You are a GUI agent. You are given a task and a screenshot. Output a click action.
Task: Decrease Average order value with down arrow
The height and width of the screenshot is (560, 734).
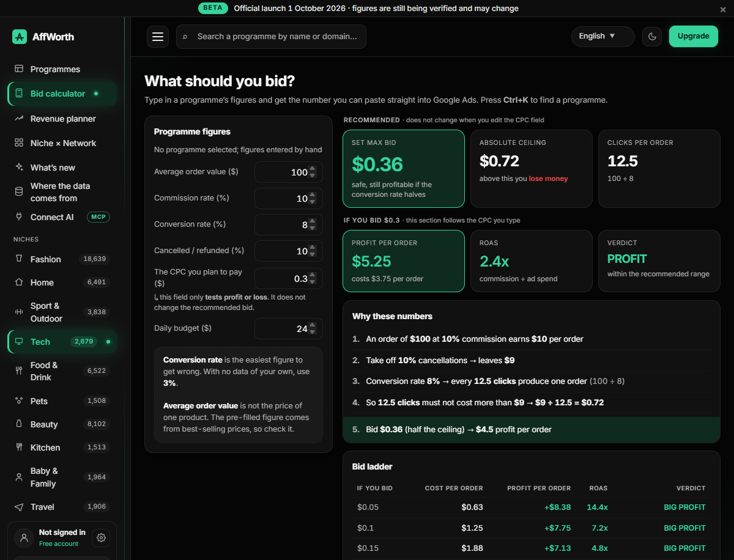(313, 175)
